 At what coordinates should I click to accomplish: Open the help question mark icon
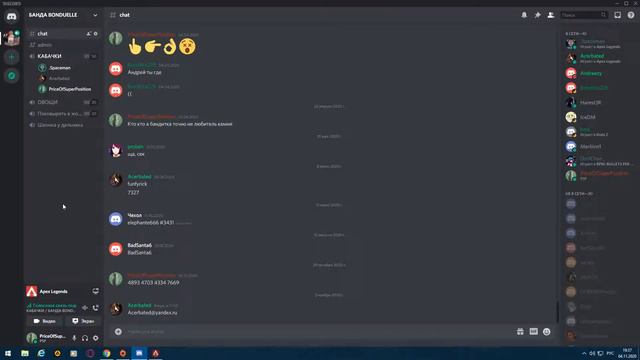pyautogui.click(x=631, y=15)
